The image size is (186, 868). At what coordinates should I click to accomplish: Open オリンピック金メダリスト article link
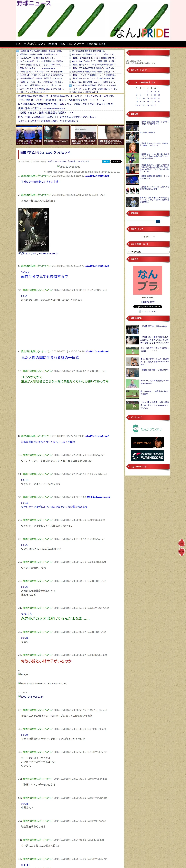point(155,362)
